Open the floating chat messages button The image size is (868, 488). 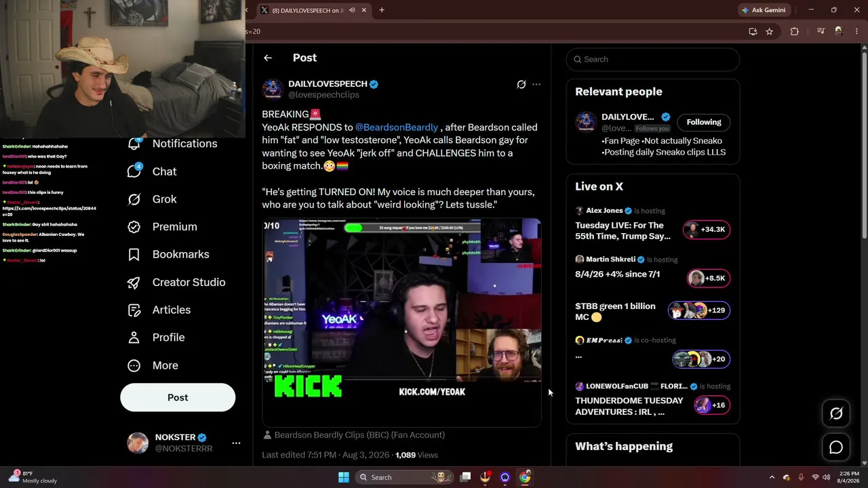coord(836,447)
